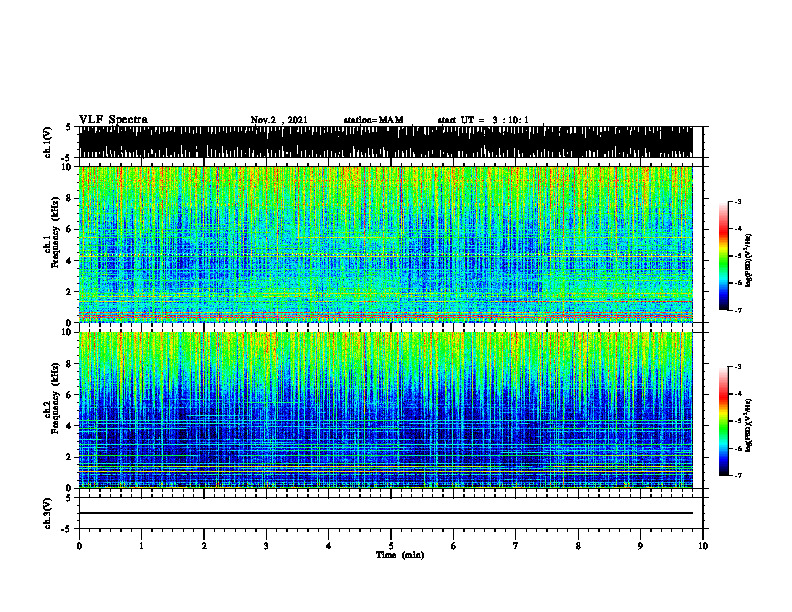
Task: Click the "5" tick on ch.3(V) axis
Action: pyautogui.click(x=68, y=498)
